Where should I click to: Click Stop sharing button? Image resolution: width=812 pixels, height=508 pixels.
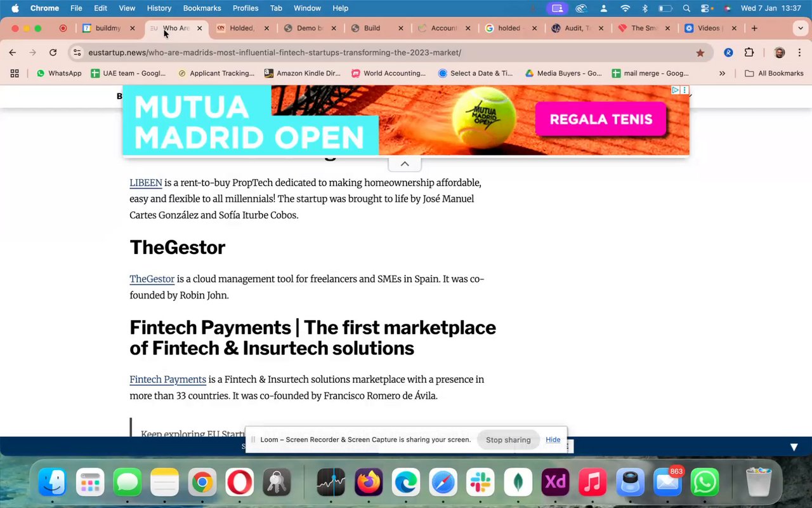tap(508, 439)
